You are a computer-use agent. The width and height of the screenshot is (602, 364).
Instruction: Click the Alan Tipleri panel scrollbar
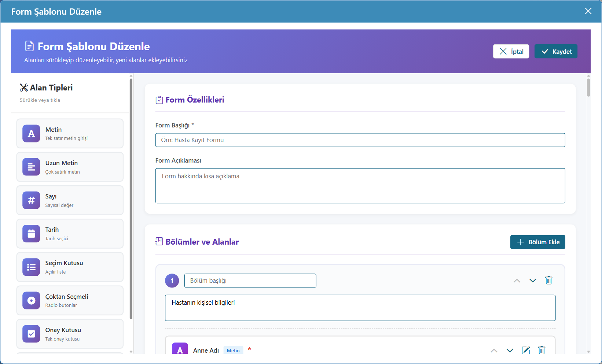(131, 199)
